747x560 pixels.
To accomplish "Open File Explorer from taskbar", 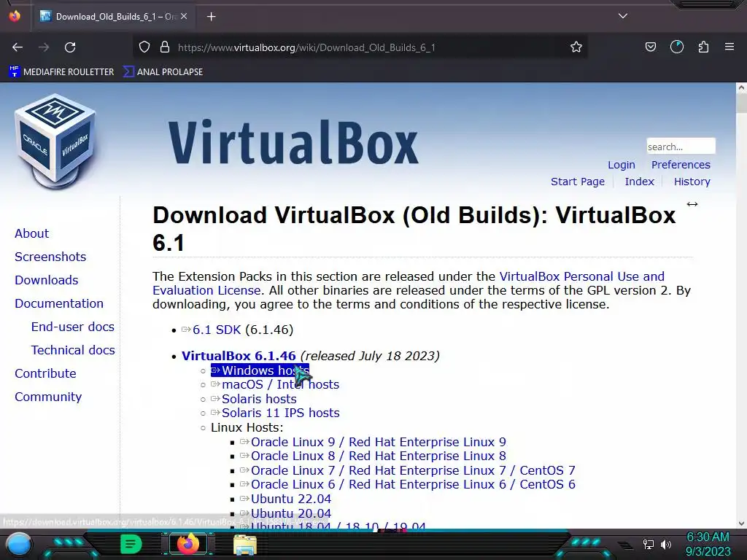I will click(x=245, y=545).
